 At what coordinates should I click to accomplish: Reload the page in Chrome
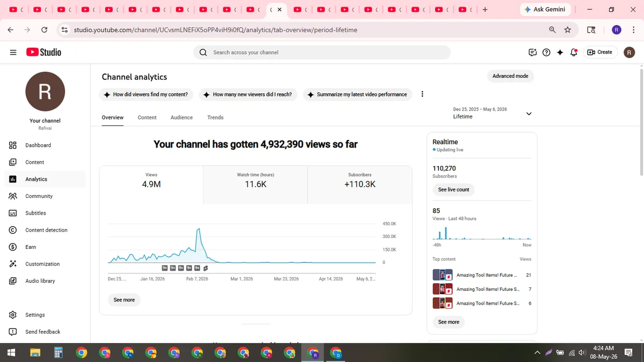(44, 30)
